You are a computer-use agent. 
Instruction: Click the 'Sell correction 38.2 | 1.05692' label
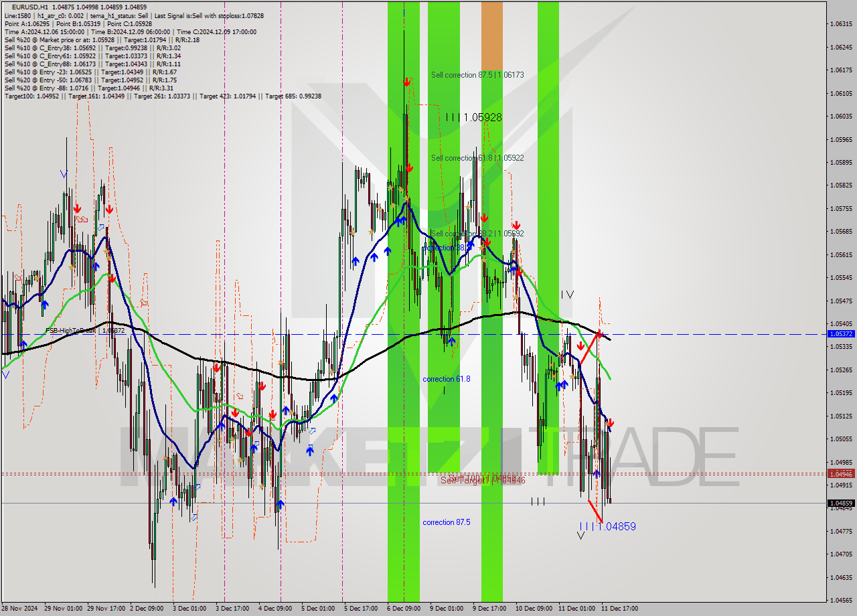coord(477,234)
